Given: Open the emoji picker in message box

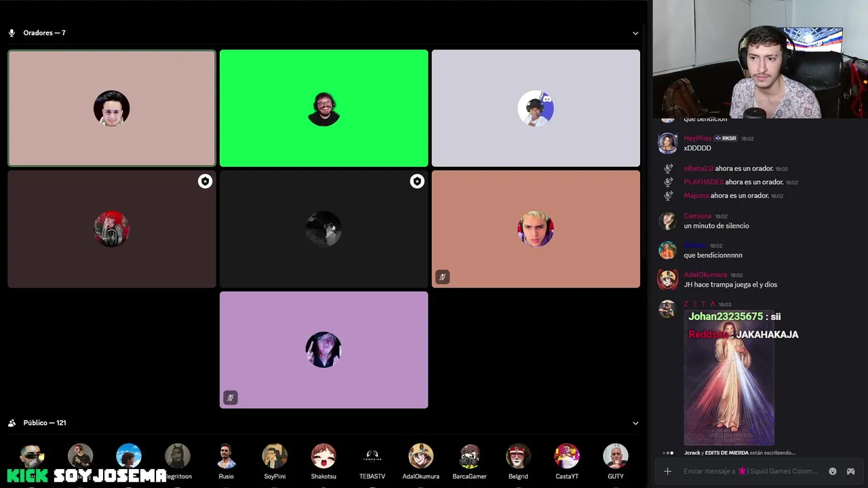Looking at the screenshot, I should click(833, 471).
